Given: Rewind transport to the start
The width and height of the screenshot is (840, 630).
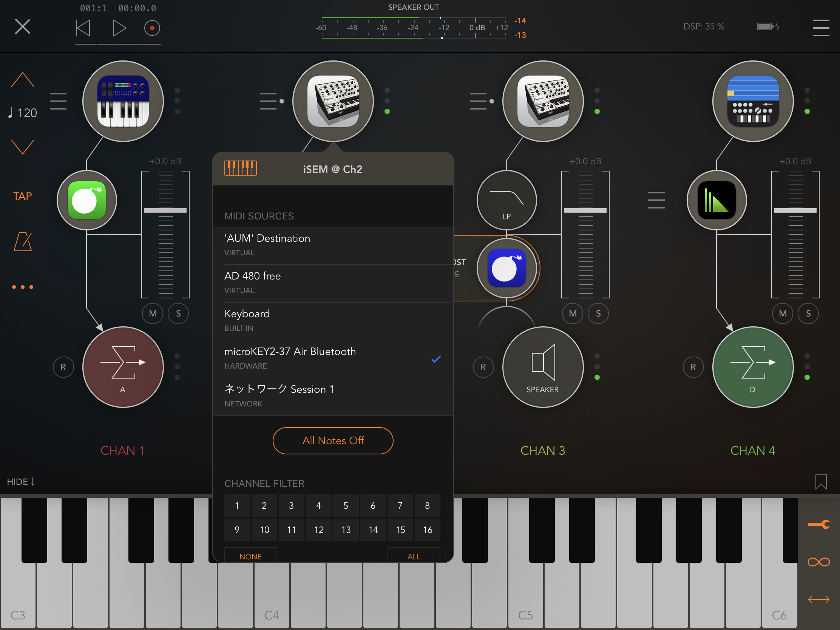Looking at the screenshot, I should [83, 28].
